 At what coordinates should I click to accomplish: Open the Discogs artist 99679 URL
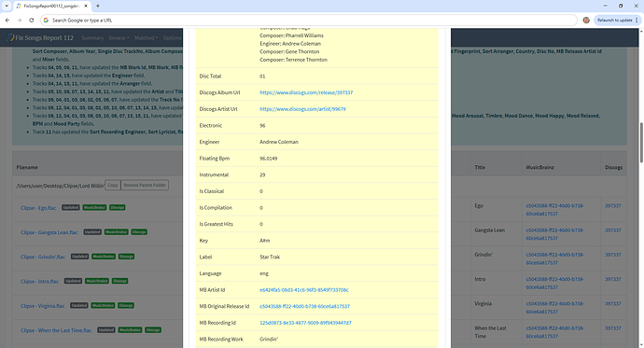click(x=302, y=109)
